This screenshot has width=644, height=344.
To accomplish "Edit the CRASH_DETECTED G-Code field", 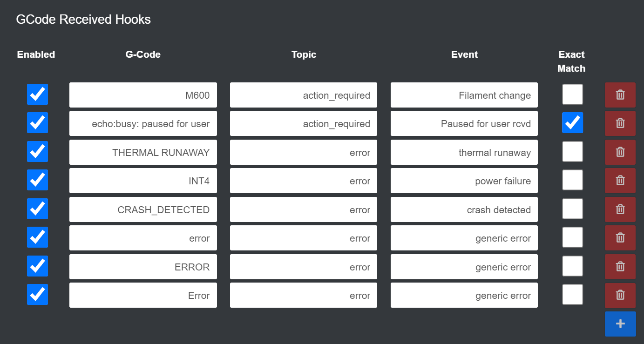I will [x=143, y=209].
